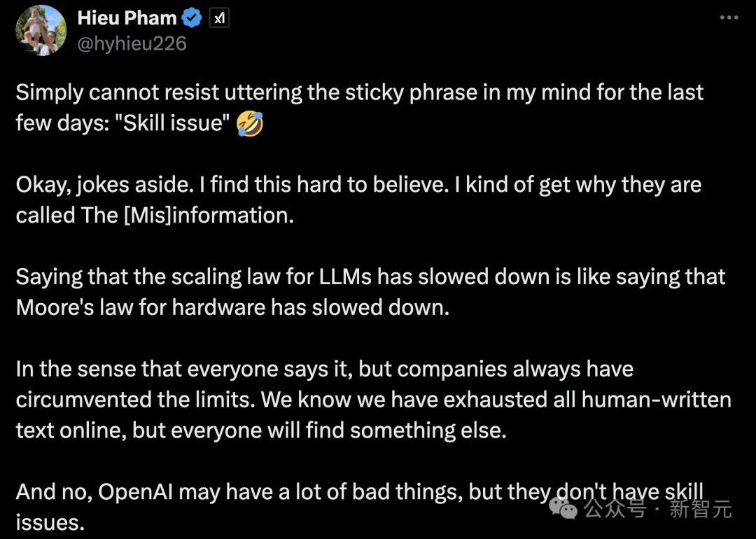The height and width of the screenshot is (539, 756).
Task: Click the verified checkmark to toggle badge tooltip
Action: [190, 17]
